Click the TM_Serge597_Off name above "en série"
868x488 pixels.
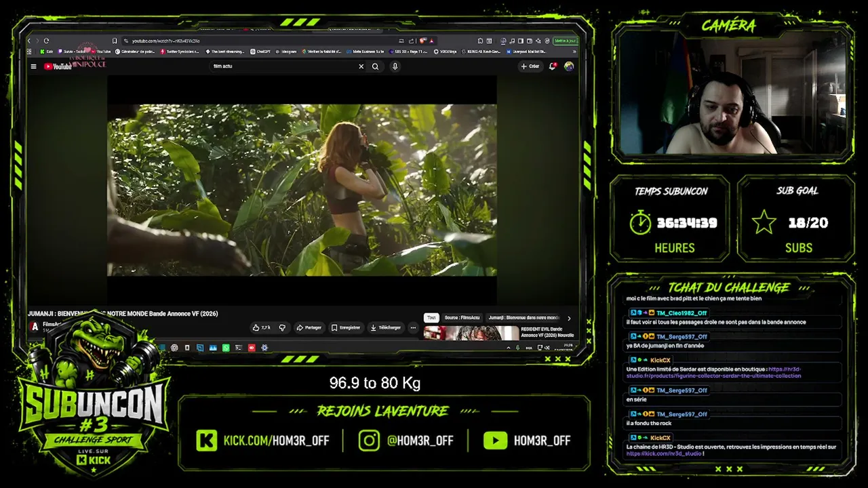tap(682, 390)
